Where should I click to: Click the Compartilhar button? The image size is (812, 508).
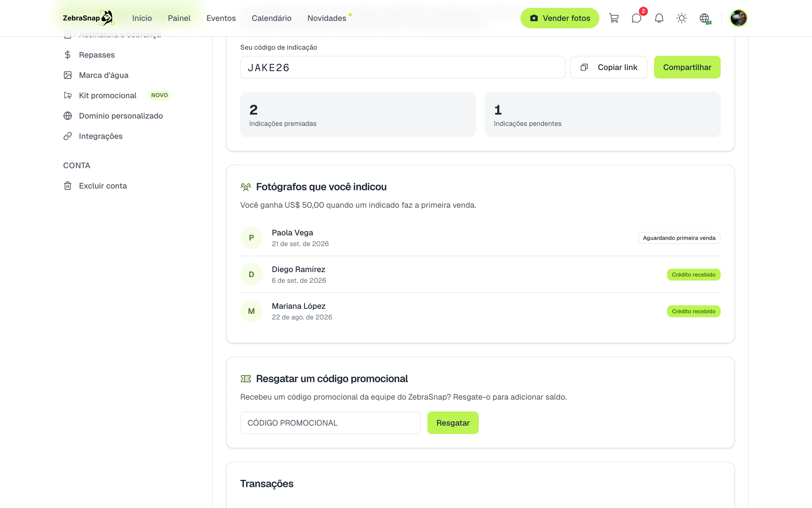[x=687, y=67]
